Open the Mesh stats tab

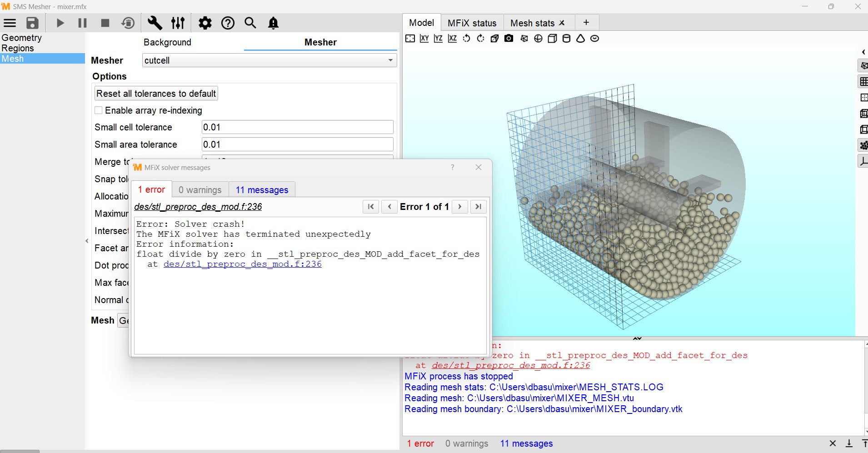tap(532, 23)
